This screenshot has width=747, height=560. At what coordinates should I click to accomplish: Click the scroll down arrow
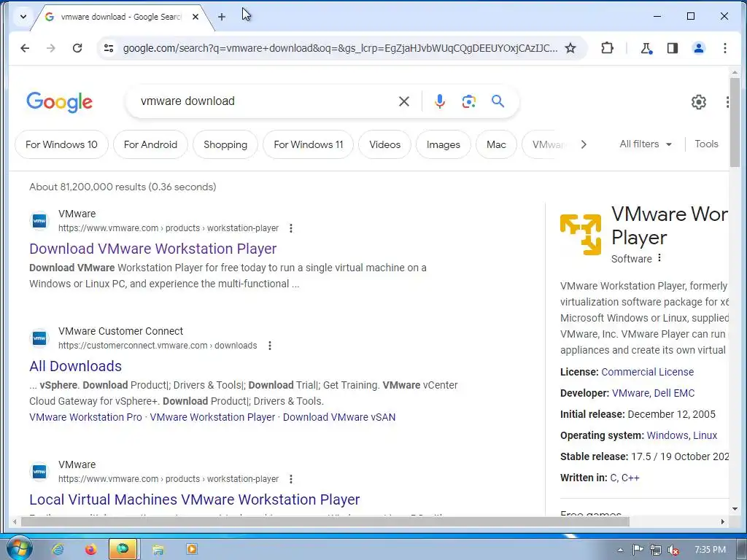pos(735,509)
